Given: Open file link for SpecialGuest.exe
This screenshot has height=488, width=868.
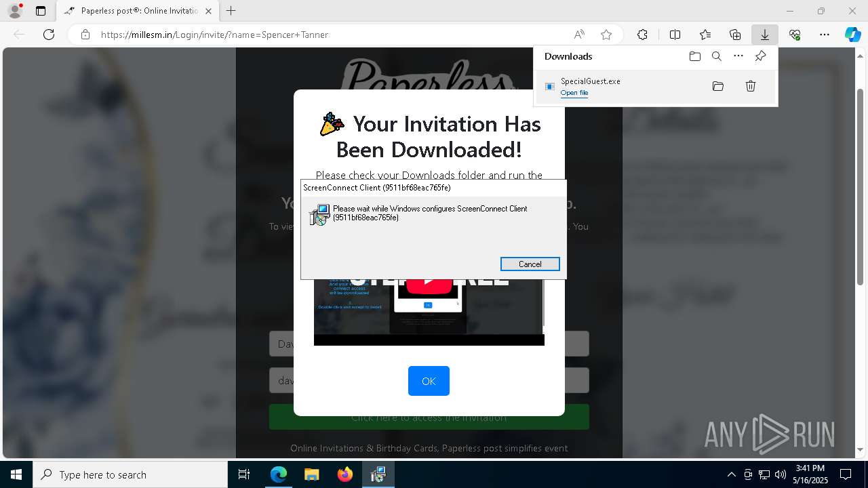Looking at the screenshot, I should point(574,93).
